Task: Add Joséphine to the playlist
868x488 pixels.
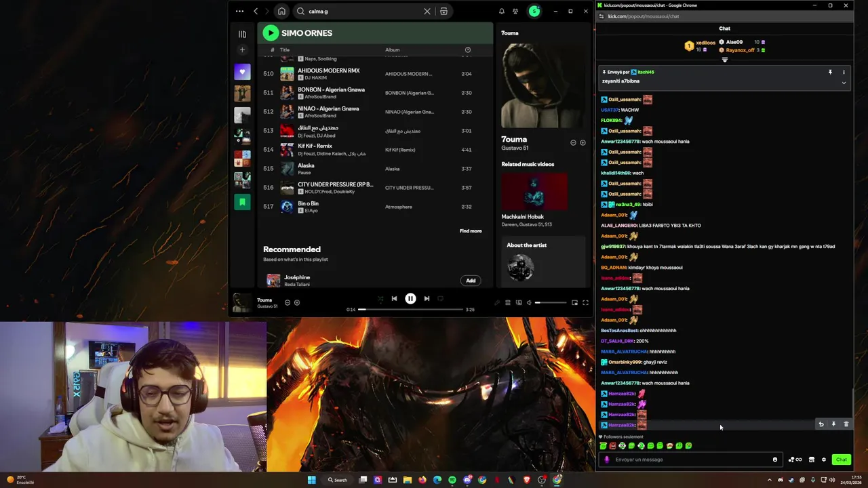Action: coord(471,281)
